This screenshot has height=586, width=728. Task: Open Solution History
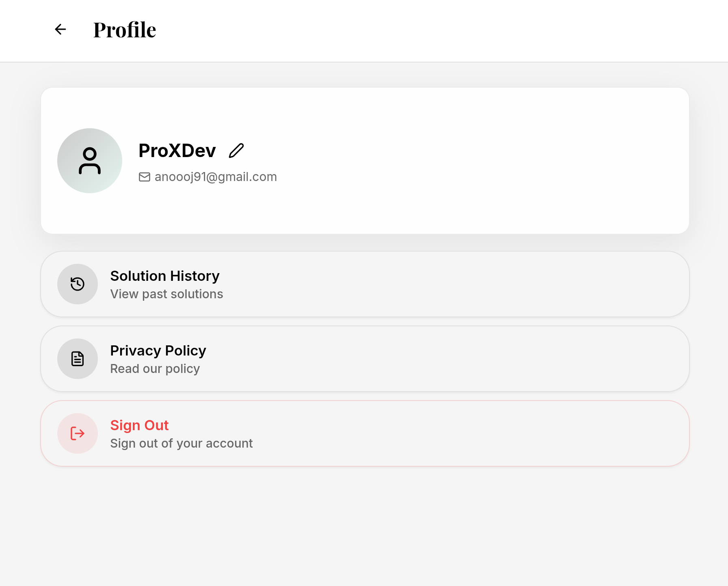click(365, 284)
